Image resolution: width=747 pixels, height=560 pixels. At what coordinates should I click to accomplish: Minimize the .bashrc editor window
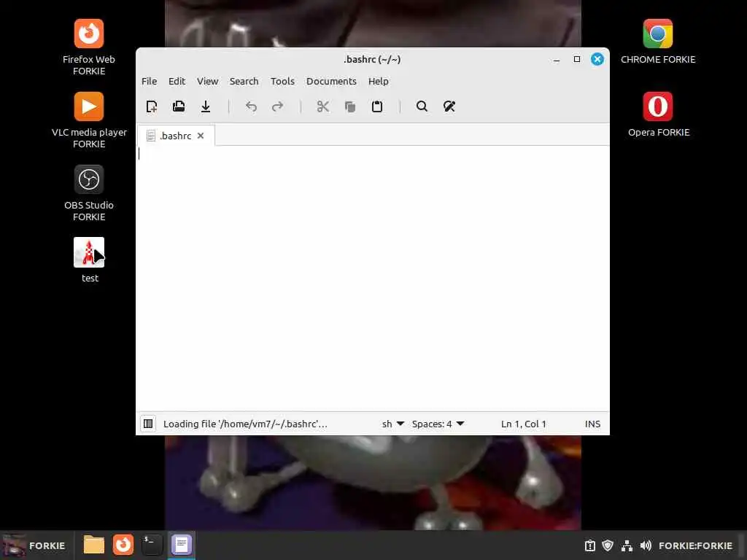(x=557, y=60)
